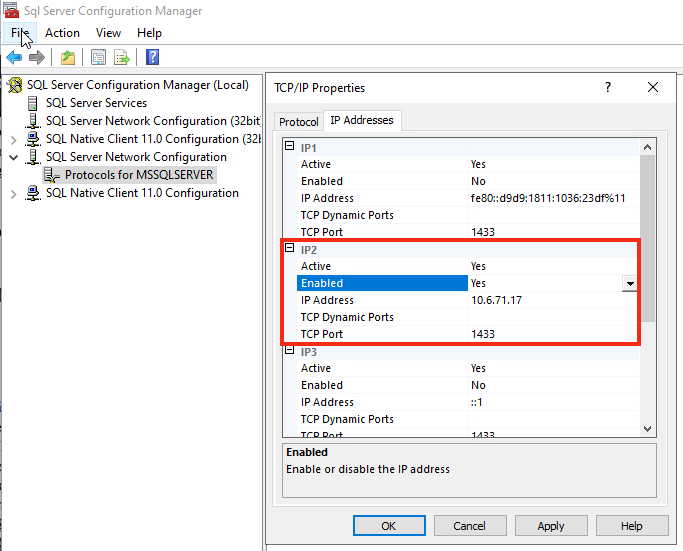Screen dimensions: 683x551
Task: Click the Up one level folder icon
Action: 68,57
